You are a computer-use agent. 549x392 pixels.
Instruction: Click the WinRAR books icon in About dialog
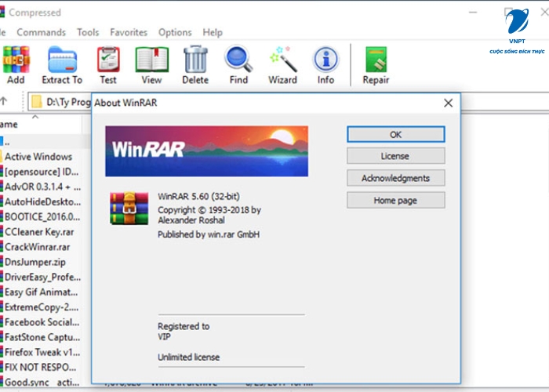129,209
